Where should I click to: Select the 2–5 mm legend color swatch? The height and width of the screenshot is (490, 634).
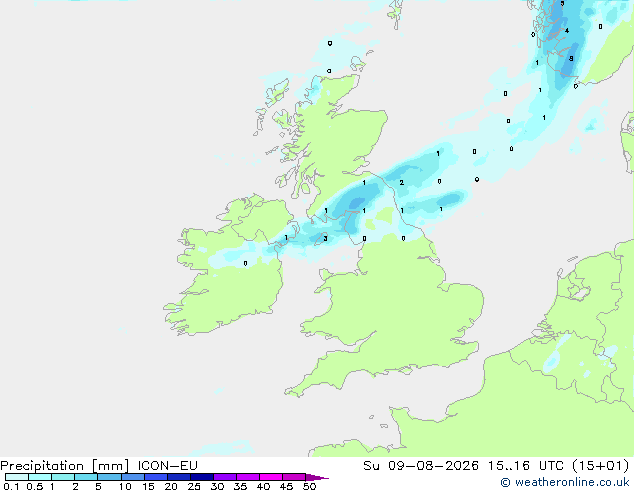click(x=86, y=477)
